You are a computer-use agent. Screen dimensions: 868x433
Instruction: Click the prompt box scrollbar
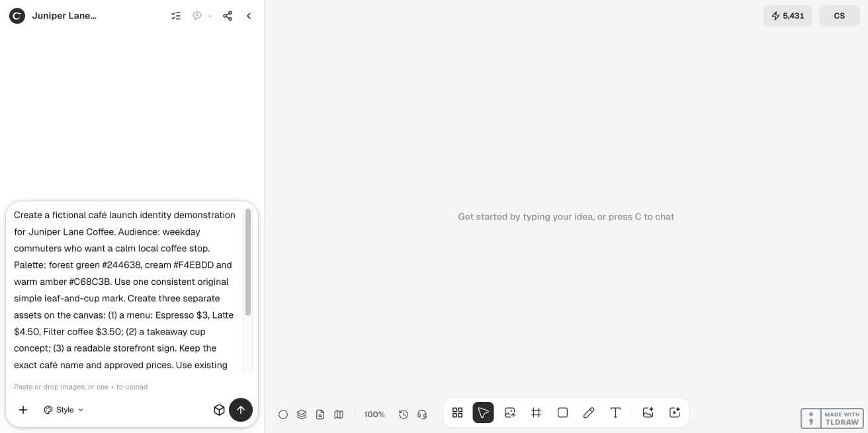[248, 262]
